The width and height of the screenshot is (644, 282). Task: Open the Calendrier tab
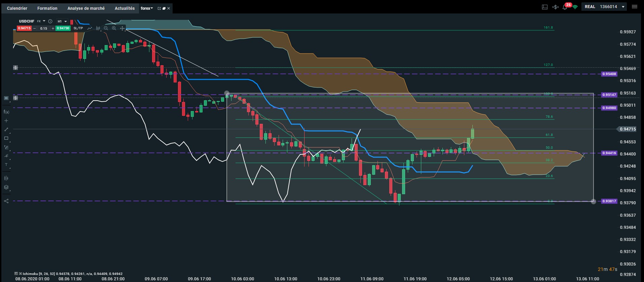[17, 8]
